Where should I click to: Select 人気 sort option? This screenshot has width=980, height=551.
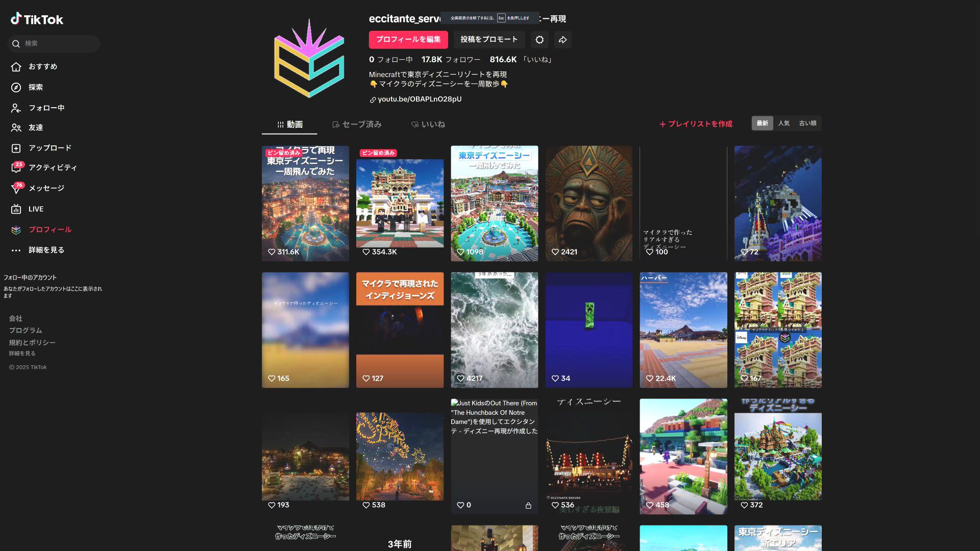tap(783, 123)
